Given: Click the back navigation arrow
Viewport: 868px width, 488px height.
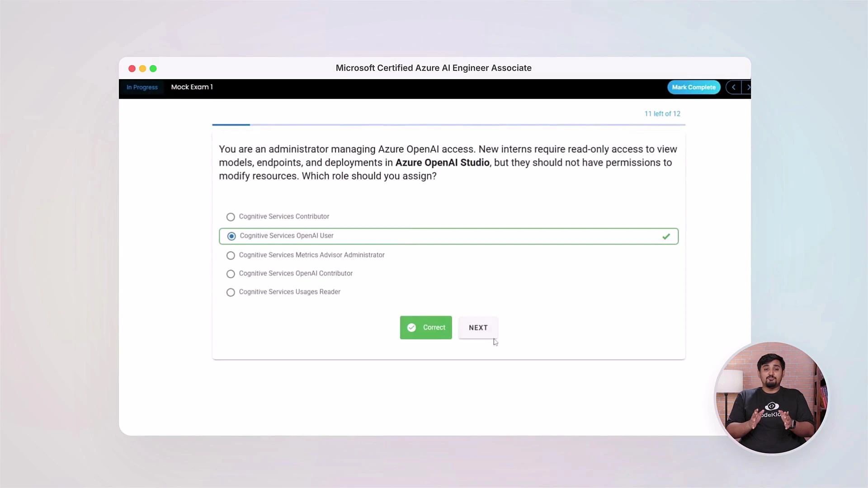Looking at the screenshot, I should pyautogui.click(x=733, y=87).
